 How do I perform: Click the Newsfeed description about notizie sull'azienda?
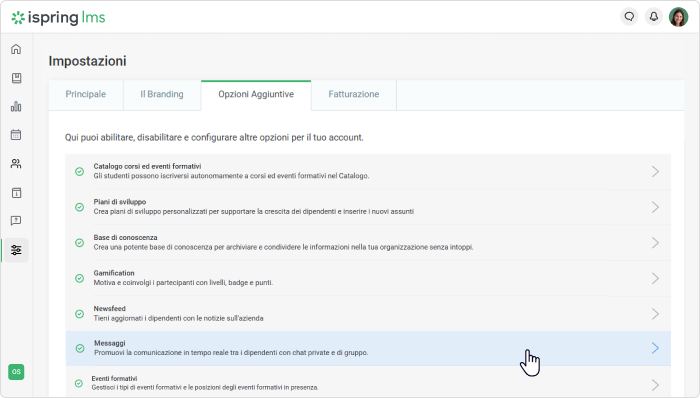(x=179, y=319)
